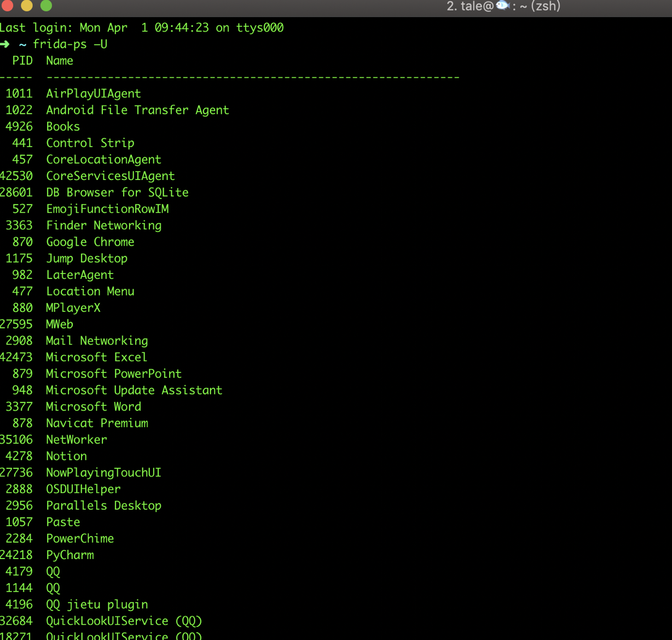Click PID value 28601

[x=16, y=192]
